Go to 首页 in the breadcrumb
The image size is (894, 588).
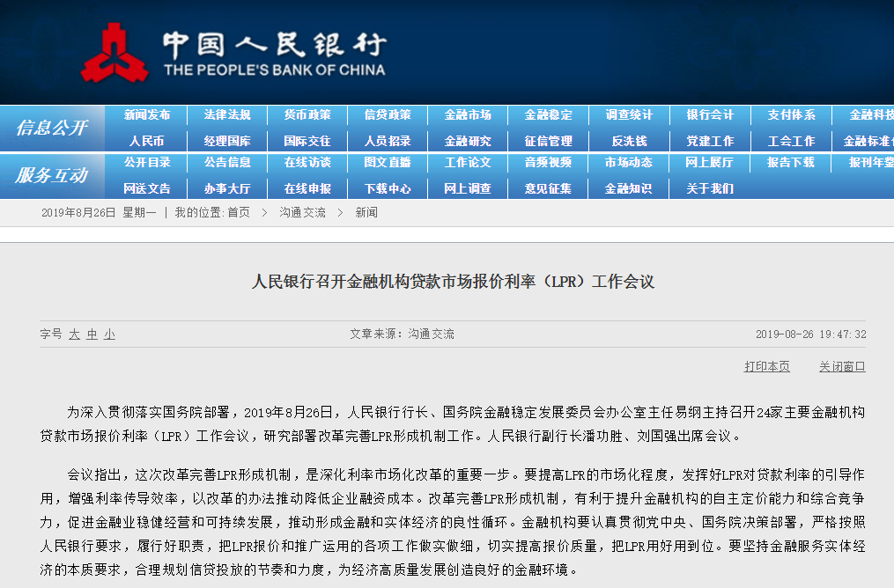(x=239, y=212)
